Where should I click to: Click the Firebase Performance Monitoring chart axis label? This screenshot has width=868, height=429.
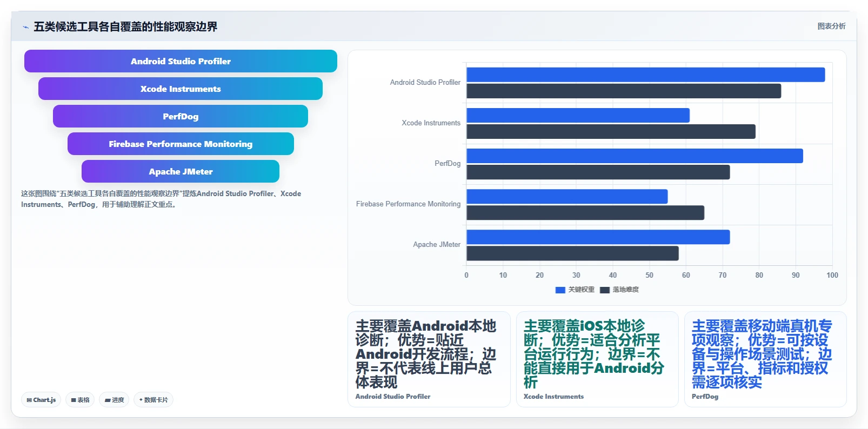408,204
